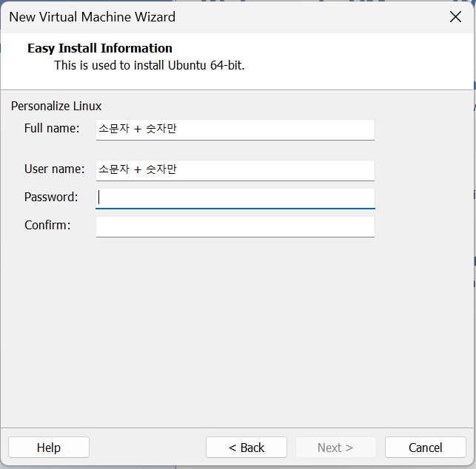The height and width of the screenshot is (469, 476).
Task: Click the 'Password:' label
Action: coord(51,198)
